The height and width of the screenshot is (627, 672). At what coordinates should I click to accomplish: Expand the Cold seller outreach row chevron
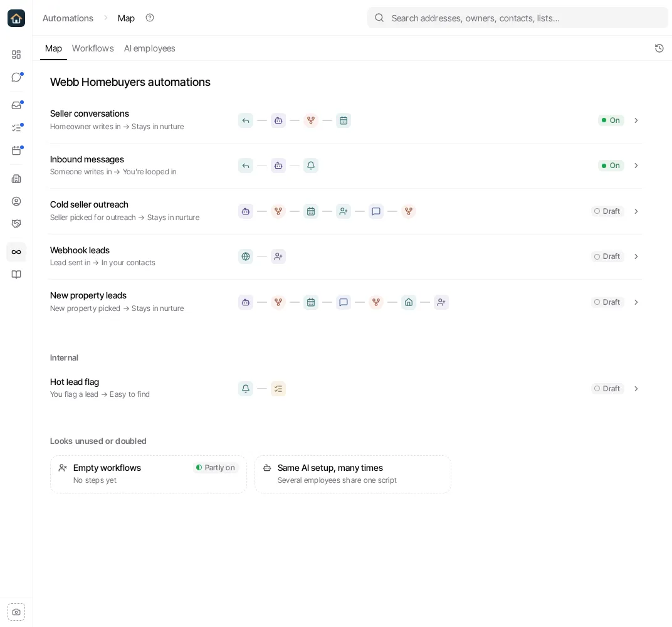pyautogui.click(x=636, y=211)
